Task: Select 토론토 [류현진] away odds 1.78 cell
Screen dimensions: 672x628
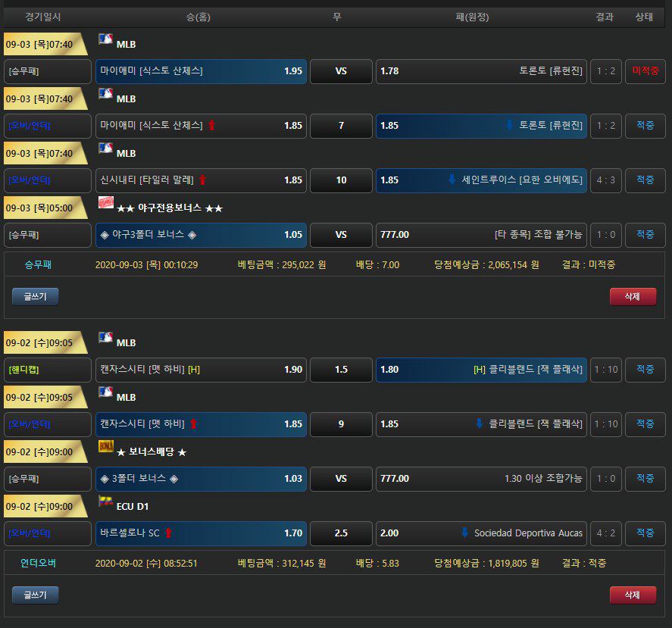Action: click(x=481, y=71)
